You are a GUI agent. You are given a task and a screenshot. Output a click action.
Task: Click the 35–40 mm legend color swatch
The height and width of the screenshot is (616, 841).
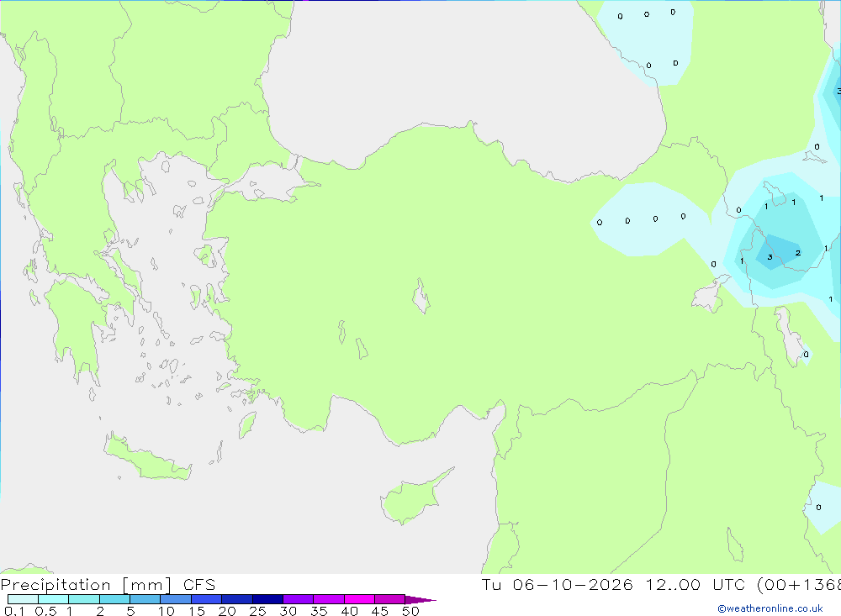(329, 599)
